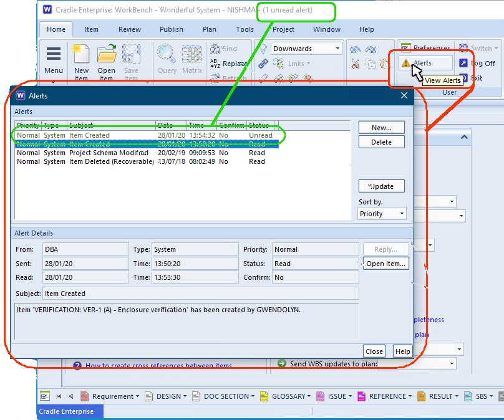Click the Open Item folder icon

(107, 54)
